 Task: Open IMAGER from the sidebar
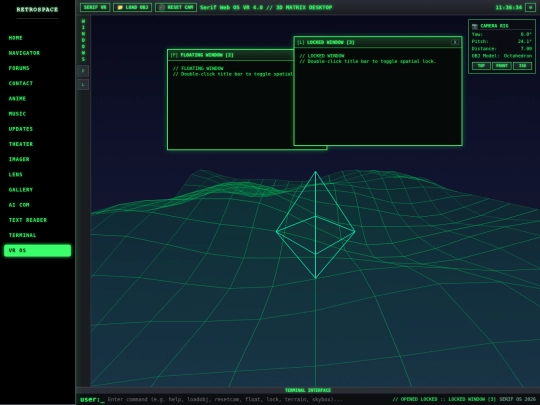pos(37,159)
